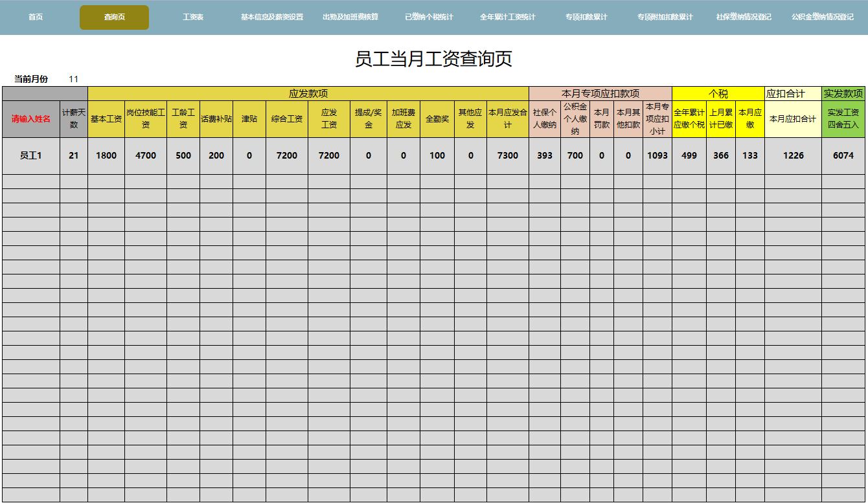
Task: Switch to the 查询页 tab
Action: 113,17
